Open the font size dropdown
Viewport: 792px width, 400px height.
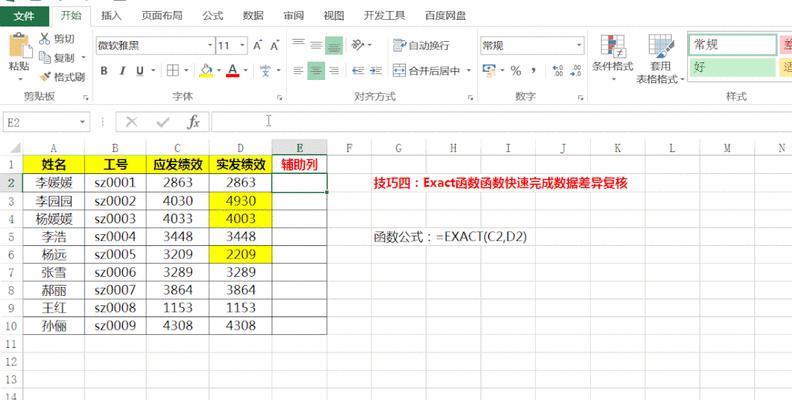[x=242, y=45]
